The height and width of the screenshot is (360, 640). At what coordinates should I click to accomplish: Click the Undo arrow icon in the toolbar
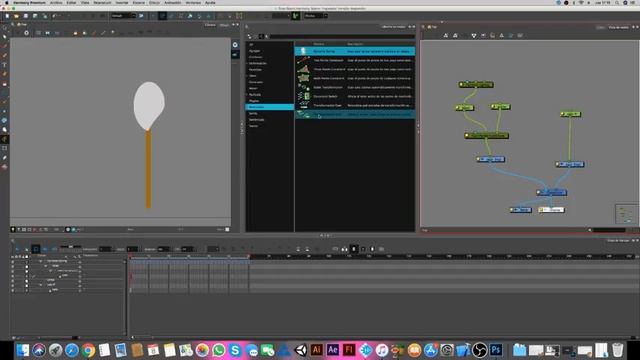54,16
